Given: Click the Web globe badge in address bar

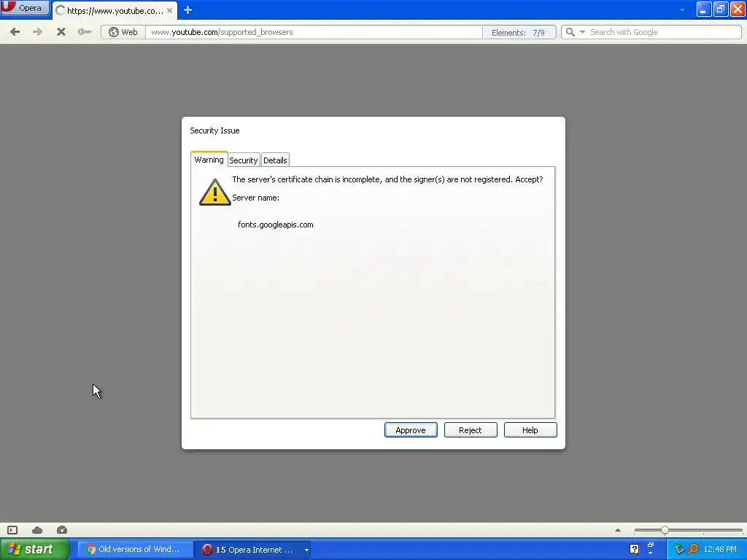Looking at the screenshot, I should tap(123, 32).
